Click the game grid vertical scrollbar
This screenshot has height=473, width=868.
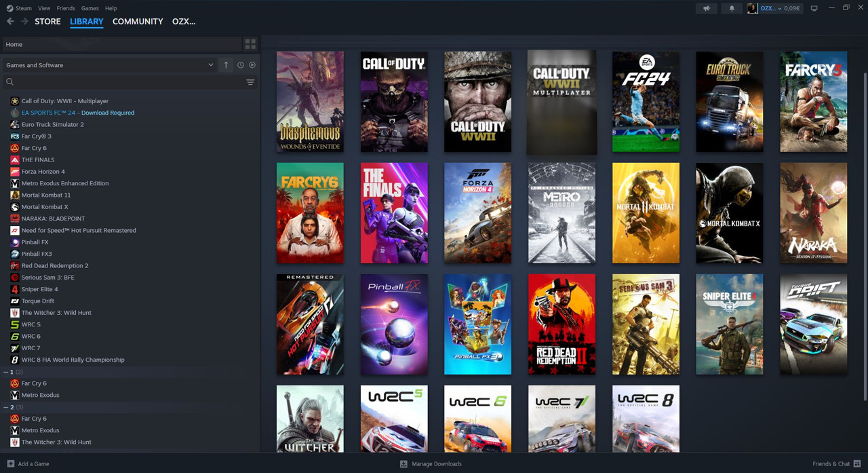[x=865, y=238]
